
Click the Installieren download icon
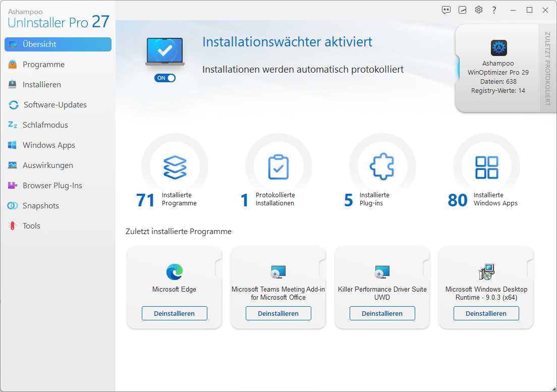(x=13, y=85)
